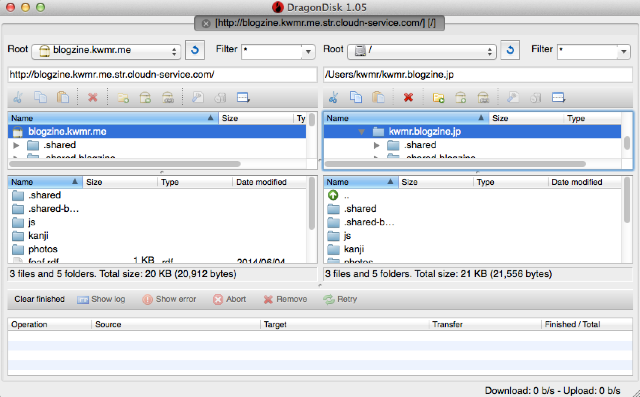The width and height of the screenshot is (640, 397).
Task: Click the bucket rename icon in right pane toolbar
Action: pyautogui.click(x=483, y=98)
